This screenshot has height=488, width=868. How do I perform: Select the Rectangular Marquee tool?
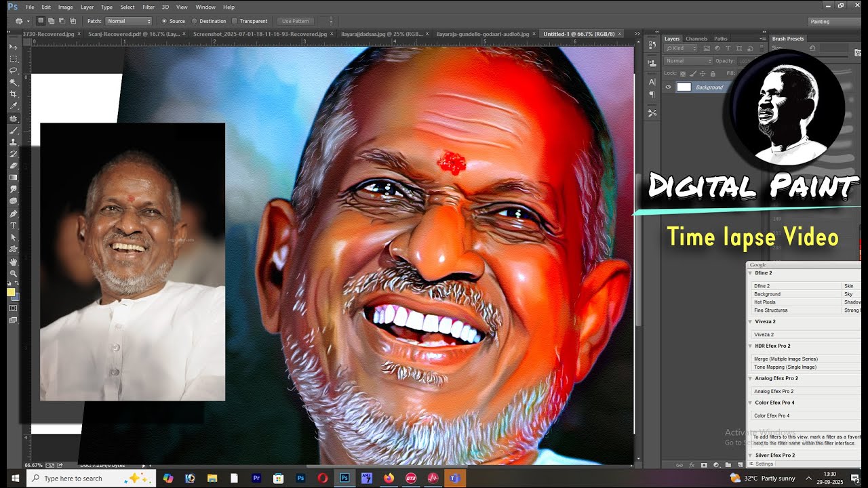click(13, 59)
